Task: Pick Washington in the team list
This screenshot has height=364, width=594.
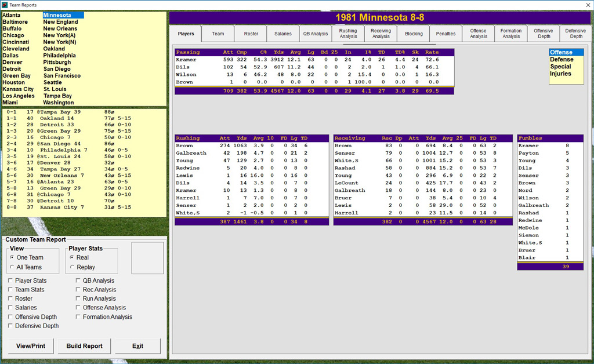Action: 59,103
